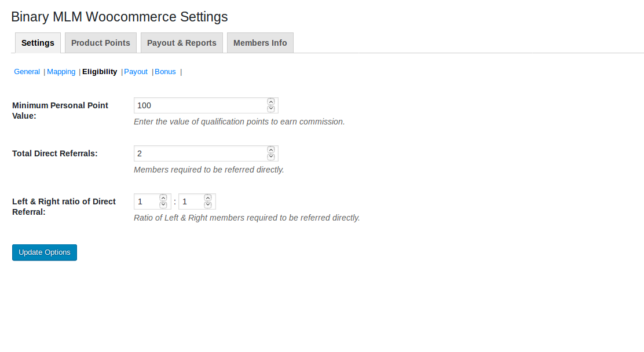Open the Payout & Reports tab
The image size is (644, 352).
[x=181, y=43]
